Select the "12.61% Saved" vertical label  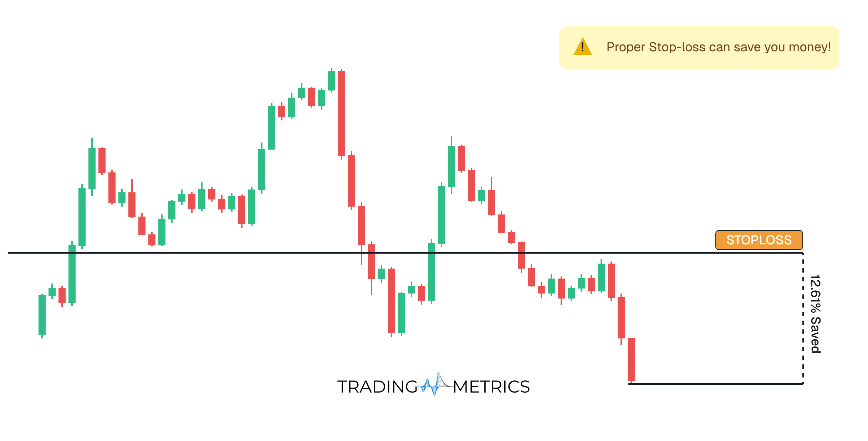tap(815, 314)
